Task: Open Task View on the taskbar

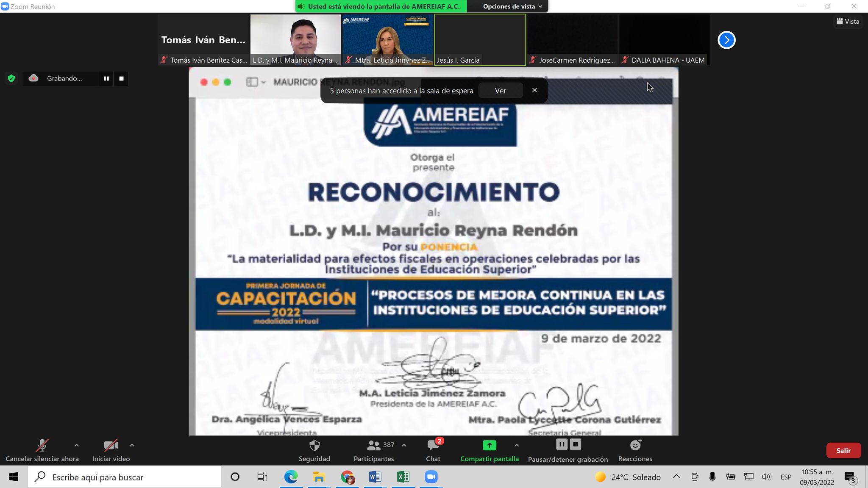Action: point(262,477)
